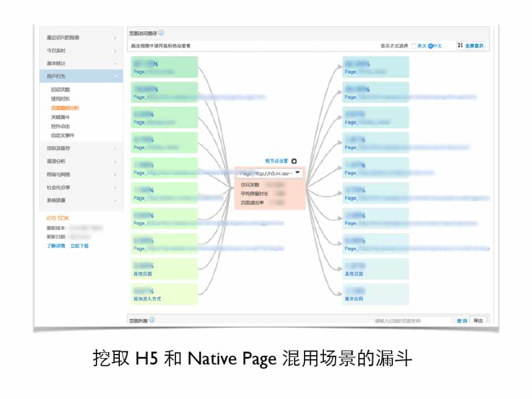
Task: Expand the 留存及留存 section below 自定义事件
Action: [81, 149]
